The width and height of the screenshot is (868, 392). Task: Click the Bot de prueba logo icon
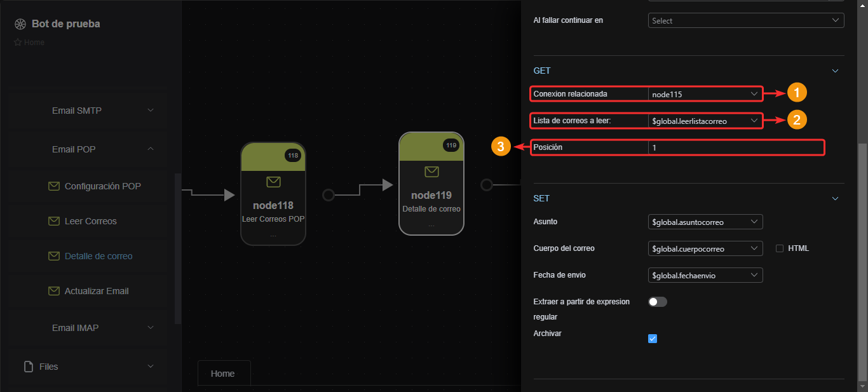point(20,24)
